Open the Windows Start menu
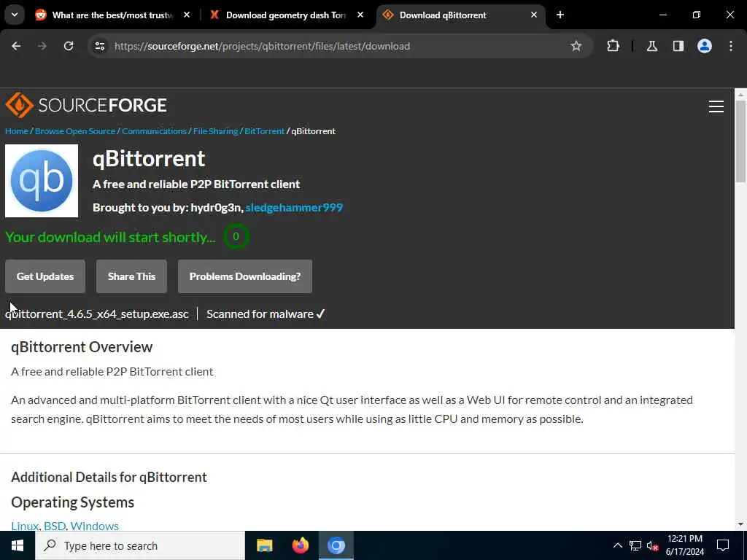The width and height of the screenshot is (747, 560). point(18,545)
